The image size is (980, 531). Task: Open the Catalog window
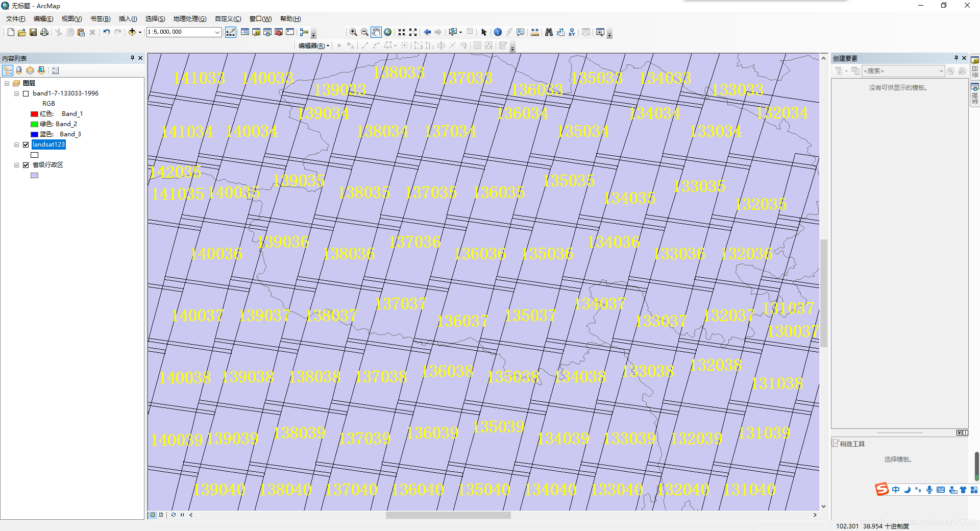point(255,32)
